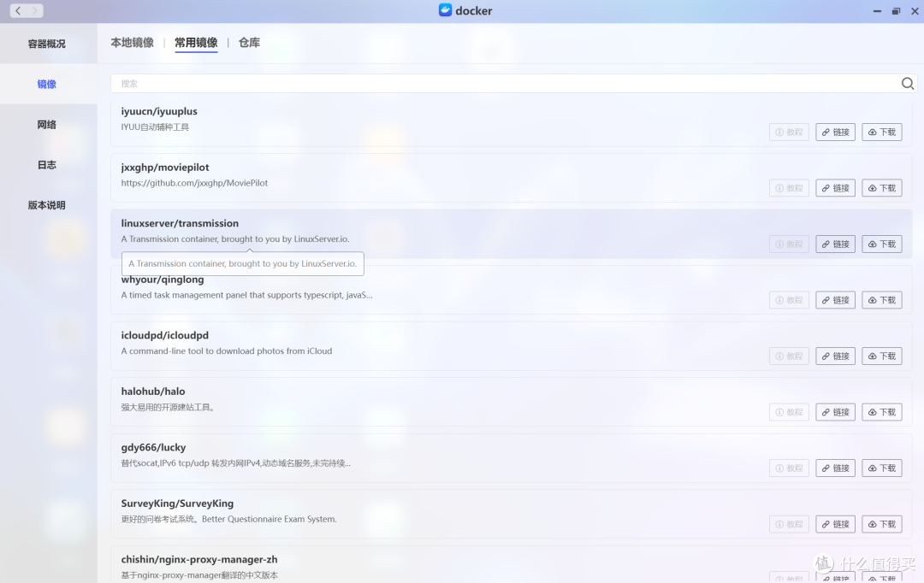This screenshot has height=583, width=924.
Task: Download the halohub/halo image
Action: click(882, 412)
